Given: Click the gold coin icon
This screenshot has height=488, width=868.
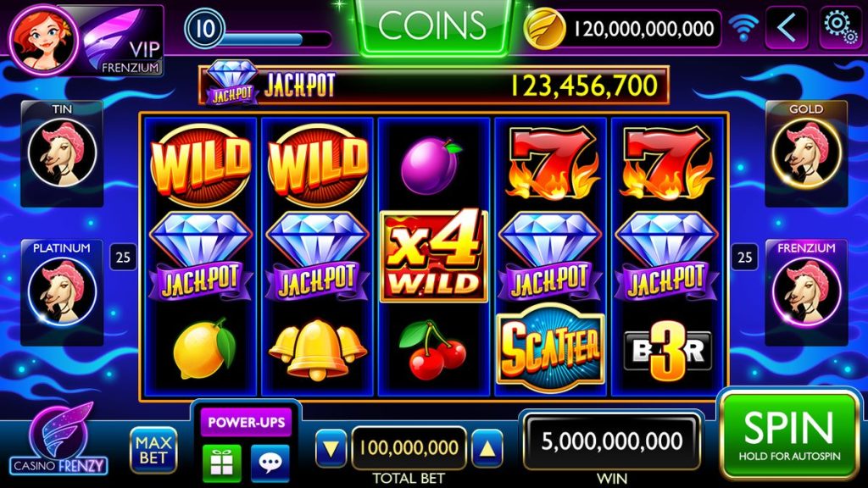Looking at the screenshot, I should 544,29.
